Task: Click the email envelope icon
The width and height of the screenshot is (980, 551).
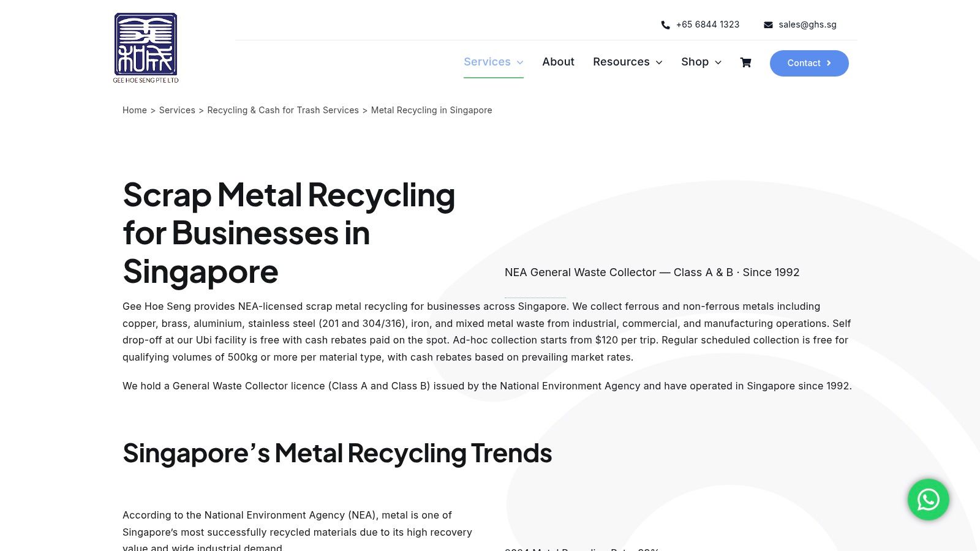Action: (768, 25)
